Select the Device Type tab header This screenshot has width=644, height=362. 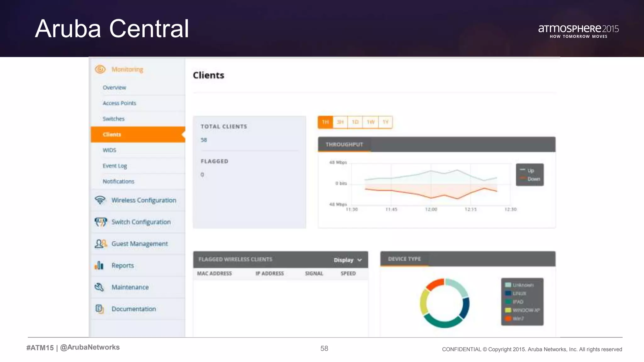pyautogui.click(x=404, y=259)
